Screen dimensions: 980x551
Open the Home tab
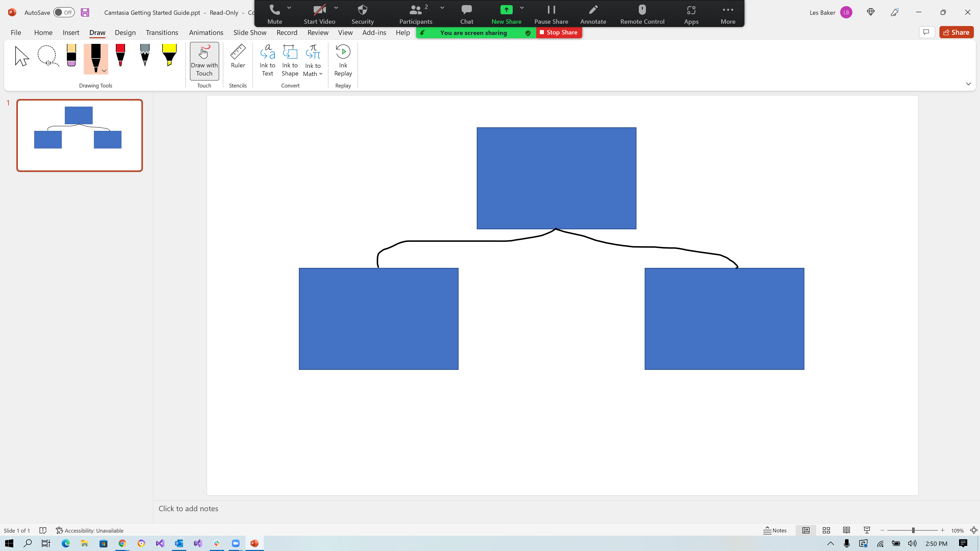(x=43, y=33)
